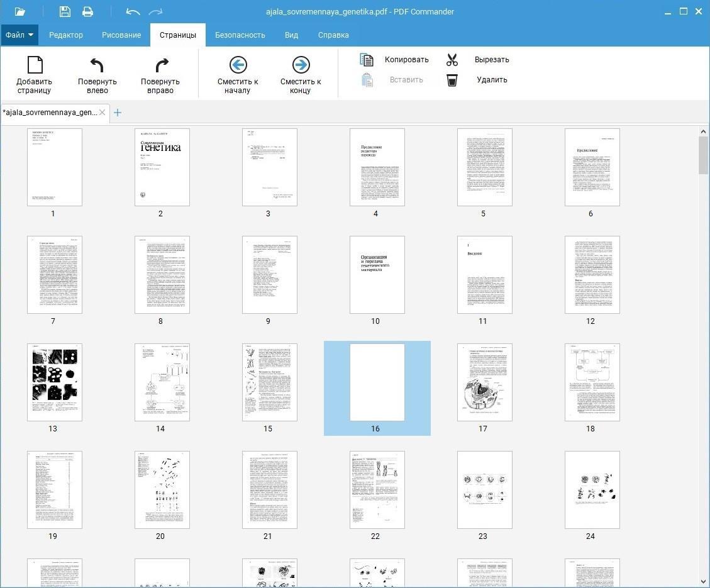Switch to the Рисование tab
Viewport: 710px width, 588px height.
click(x=121, y=35)
